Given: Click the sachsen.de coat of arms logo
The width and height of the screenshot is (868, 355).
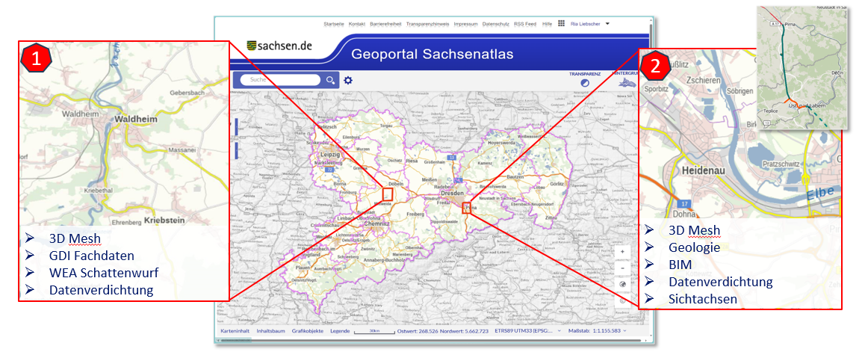Looking at the screenshot, I should click(251, 46).
